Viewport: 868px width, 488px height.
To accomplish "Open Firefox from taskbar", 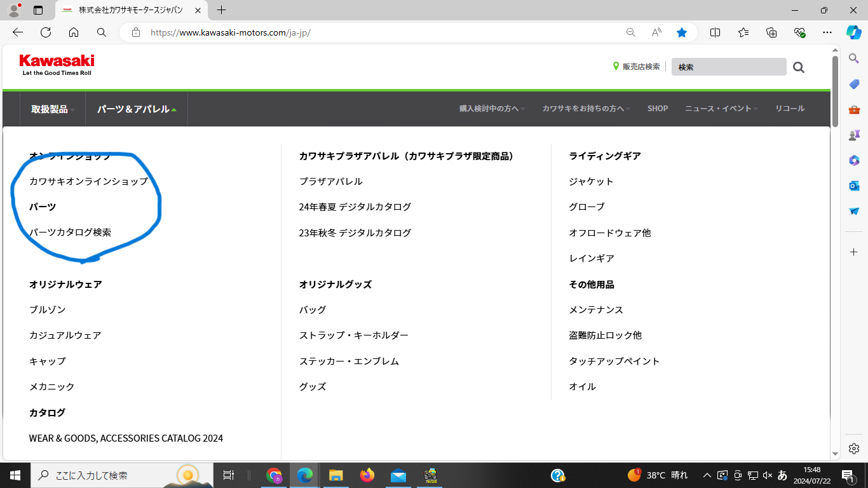I will point(367,475).
